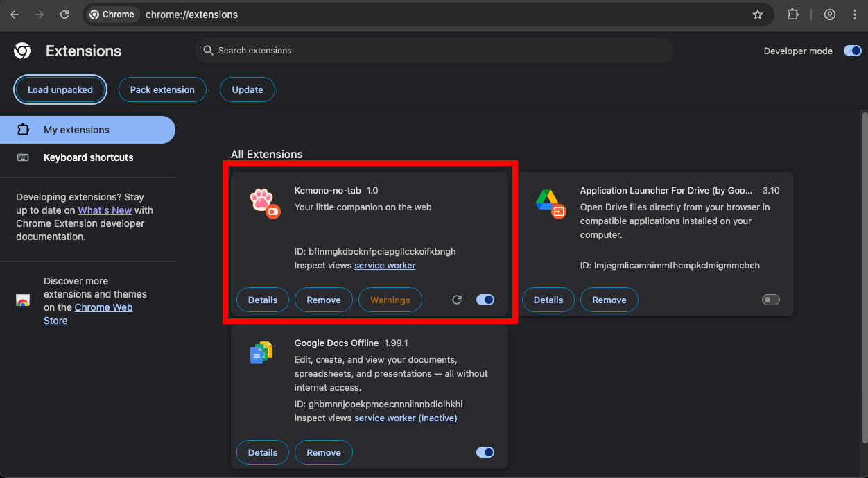The image size is (868, 478).
Task: Go back with browser back arrow
Action: coord(15,15)
